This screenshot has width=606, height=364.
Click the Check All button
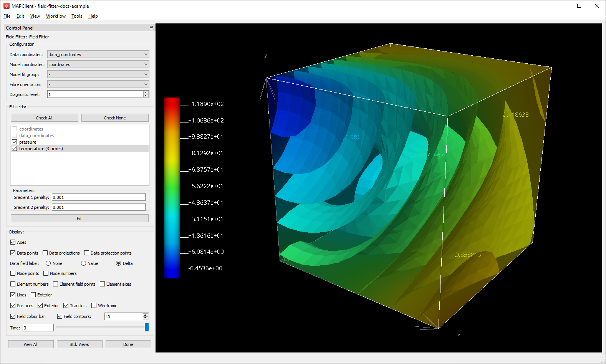point(44,118)
